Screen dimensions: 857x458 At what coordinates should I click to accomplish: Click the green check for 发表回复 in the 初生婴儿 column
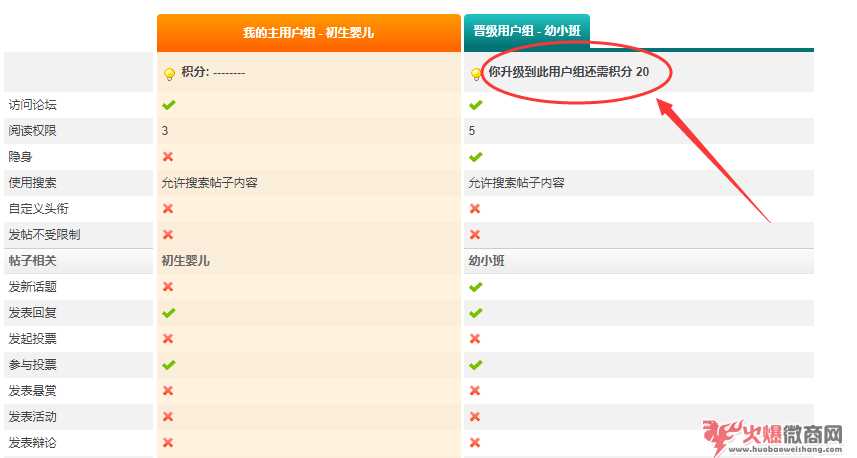169,313
